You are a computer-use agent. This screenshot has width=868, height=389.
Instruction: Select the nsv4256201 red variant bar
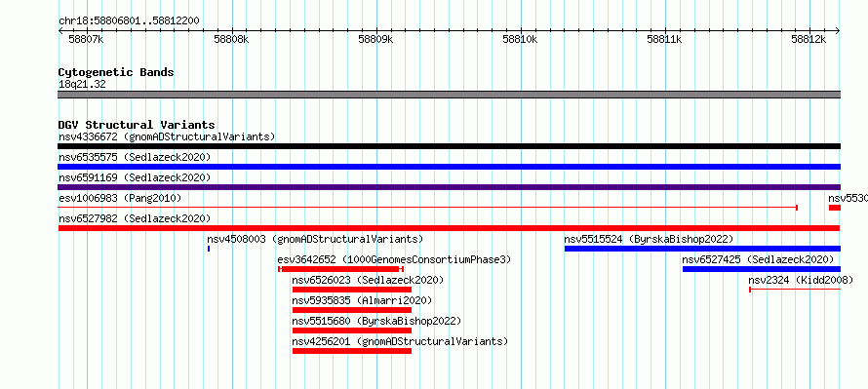(352, 351)
